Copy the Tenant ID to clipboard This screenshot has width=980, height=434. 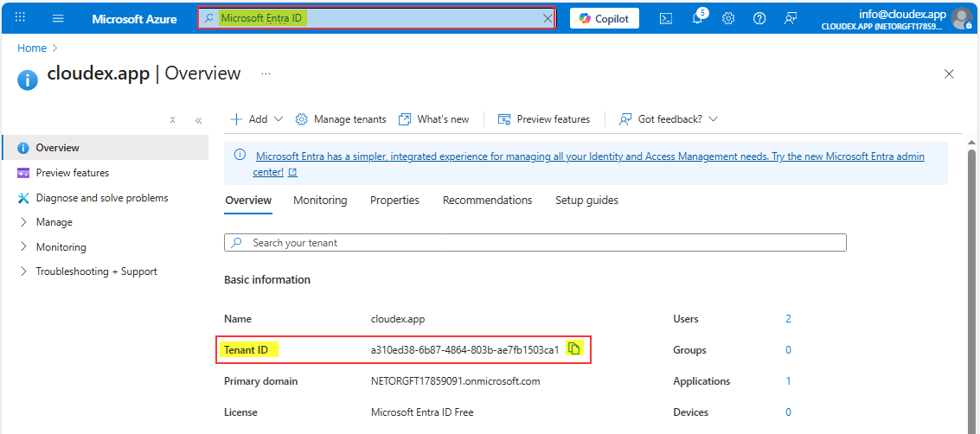click(573, 349)
